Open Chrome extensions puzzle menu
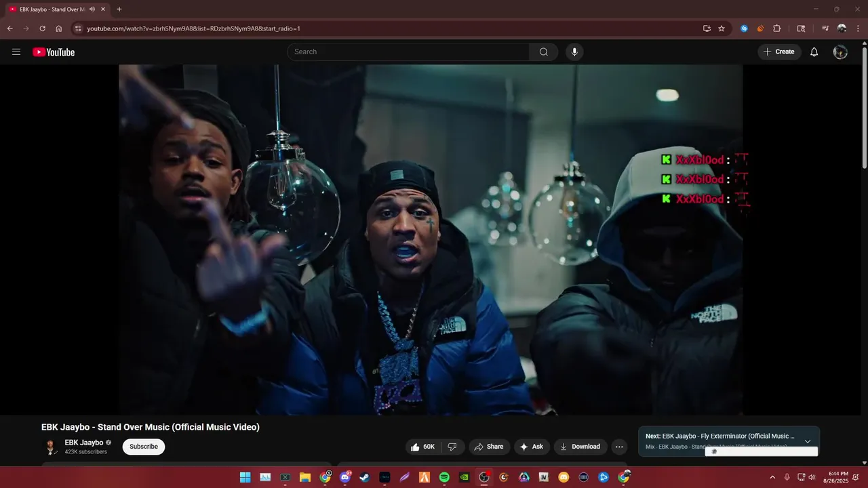The width and height of the screenshot is (868, 488). pyautogui.click(x=777, y=28)
